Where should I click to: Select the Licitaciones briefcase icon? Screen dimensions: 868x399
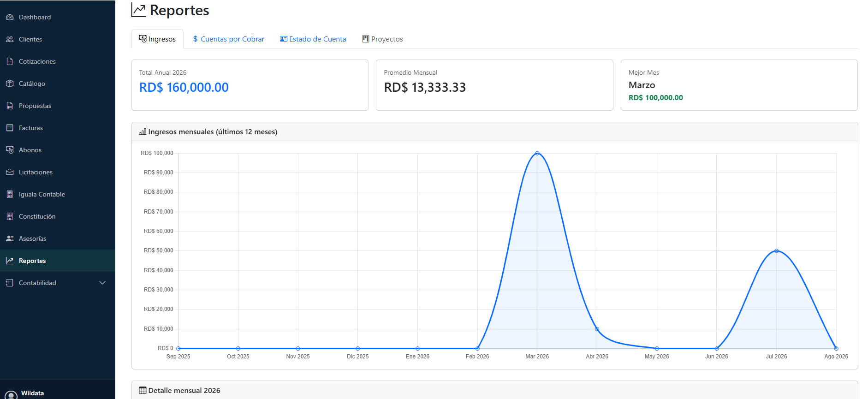10,172
